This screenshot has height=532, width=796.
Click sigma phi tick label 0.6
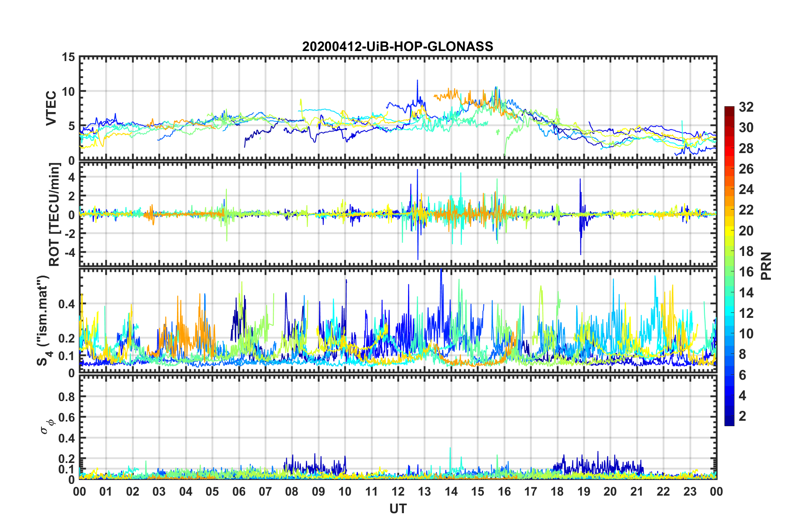coord(67,417)
